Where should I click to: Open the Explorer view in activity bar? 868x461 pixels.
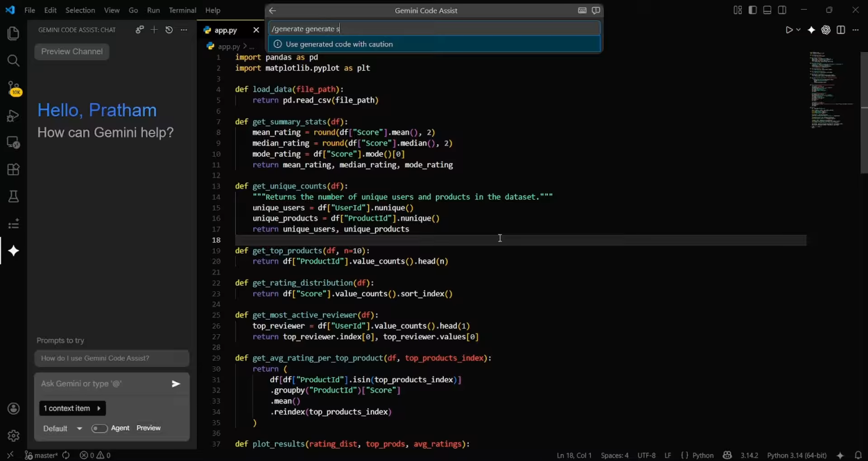13,33
